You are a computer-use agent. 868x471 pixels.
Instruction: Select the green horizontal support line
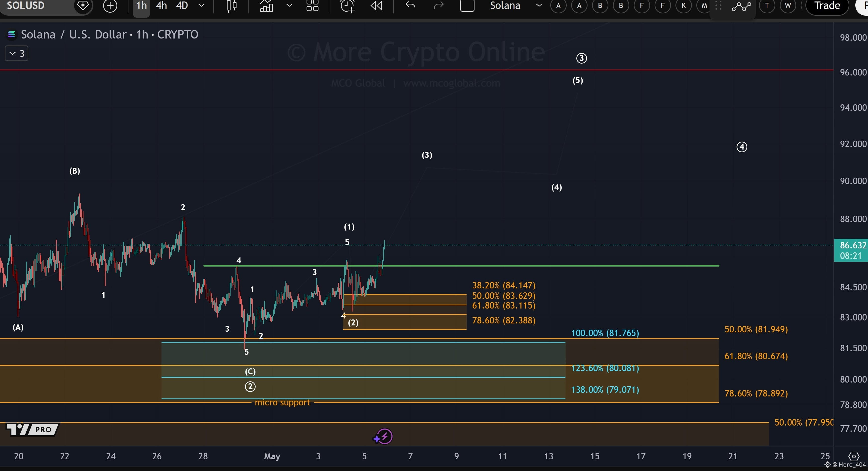461,266
